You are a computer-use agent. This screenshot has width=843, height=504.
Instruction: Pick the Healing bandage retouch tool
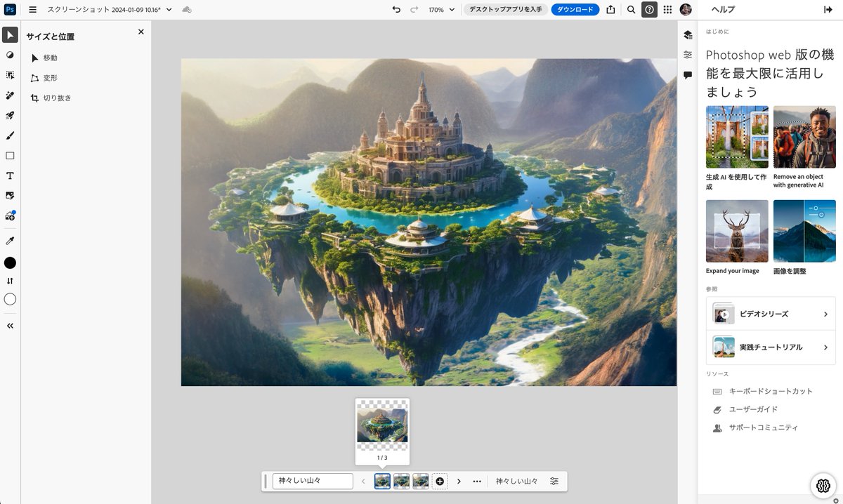(x=10, y=95)
